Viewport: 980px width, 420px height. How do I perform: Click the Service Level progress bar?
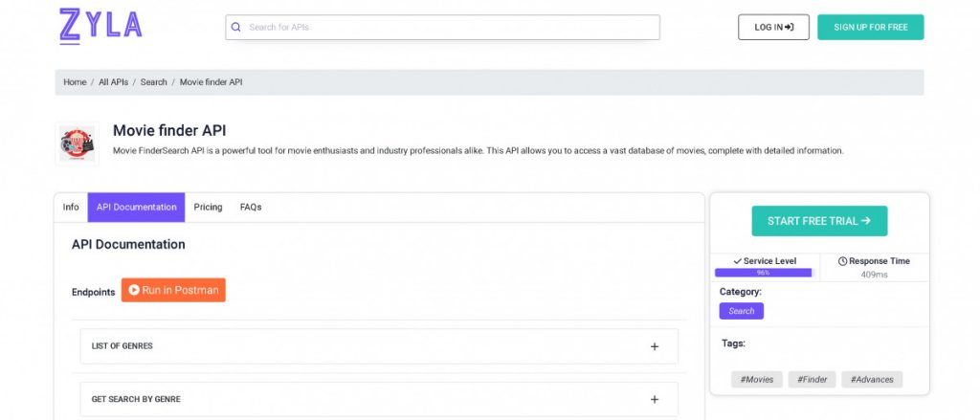[x=763, y=273]
